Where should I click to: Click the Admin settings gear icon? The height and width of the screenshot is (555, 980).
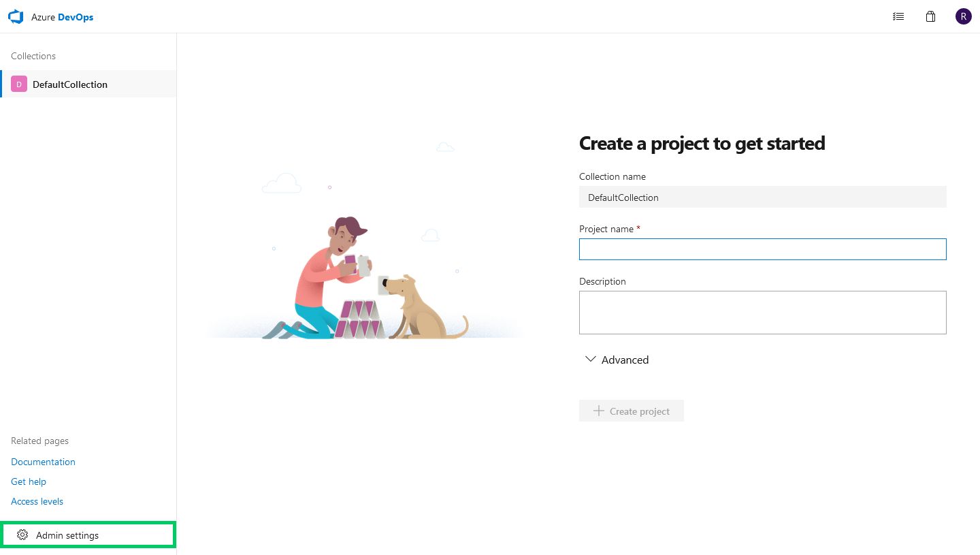pyautogui.click(x=22, y=535)
